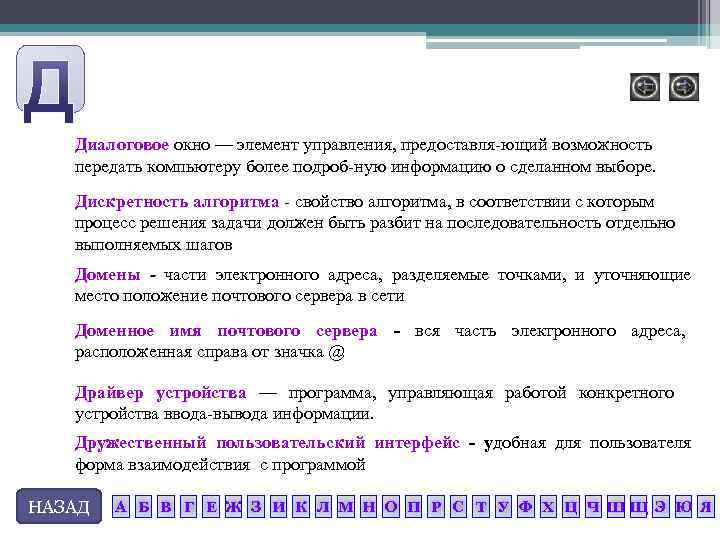Click "Дружественный пользовательский интерфейс" term
Image resolution: width=720 pixels, height=540 pixels.
pos(267,443)
